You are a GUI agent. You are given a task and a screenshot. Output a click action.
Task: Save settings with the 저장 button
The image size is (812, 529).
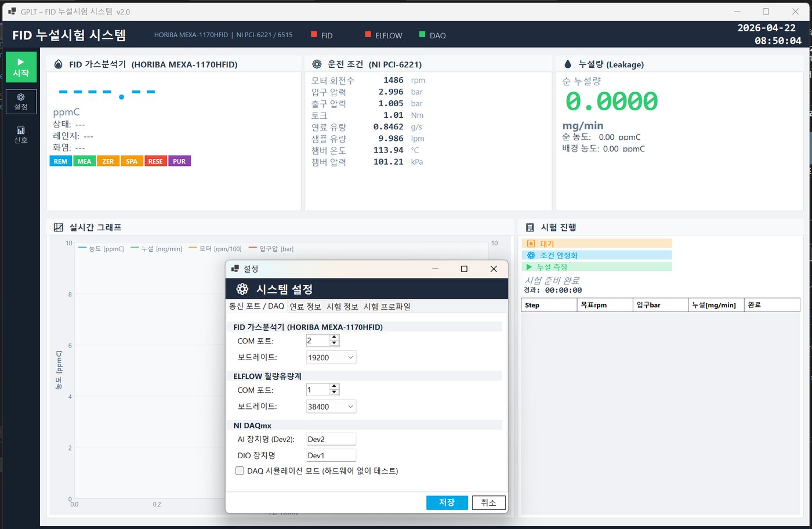point(447,502)
